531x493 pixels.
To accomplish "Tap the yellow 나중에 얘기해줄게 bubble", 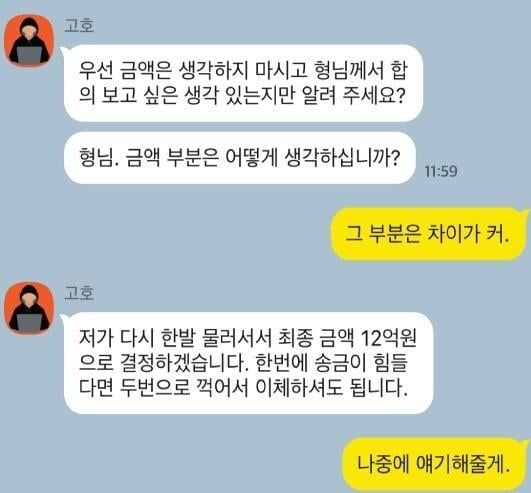I will 434,464.
